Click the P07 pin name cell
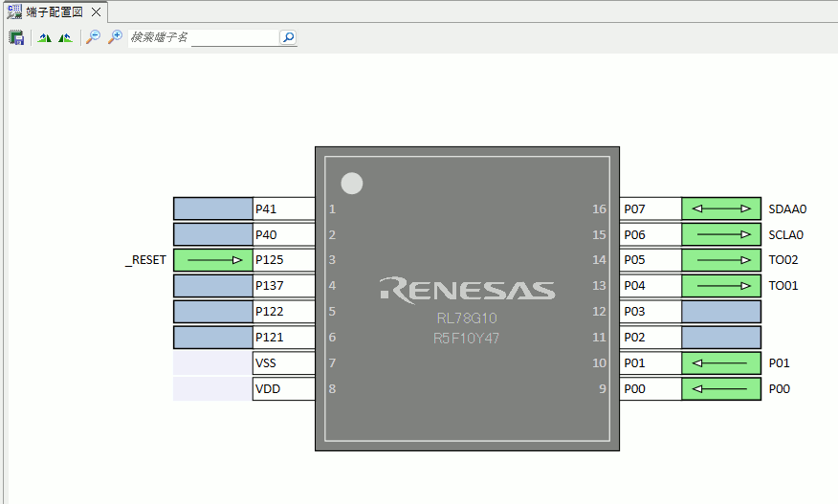This screenshot has height=504, width=838. [651, 209]
